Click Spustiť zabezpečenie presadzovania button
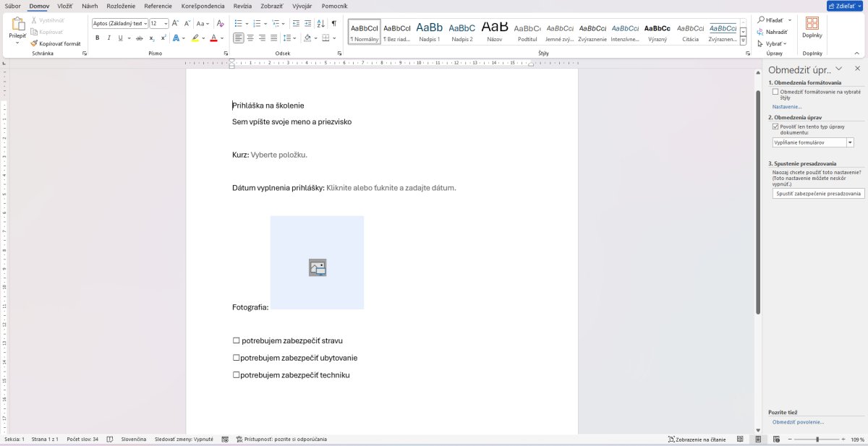The width and height of the screenshot is (868, 446). pos(818,194)
